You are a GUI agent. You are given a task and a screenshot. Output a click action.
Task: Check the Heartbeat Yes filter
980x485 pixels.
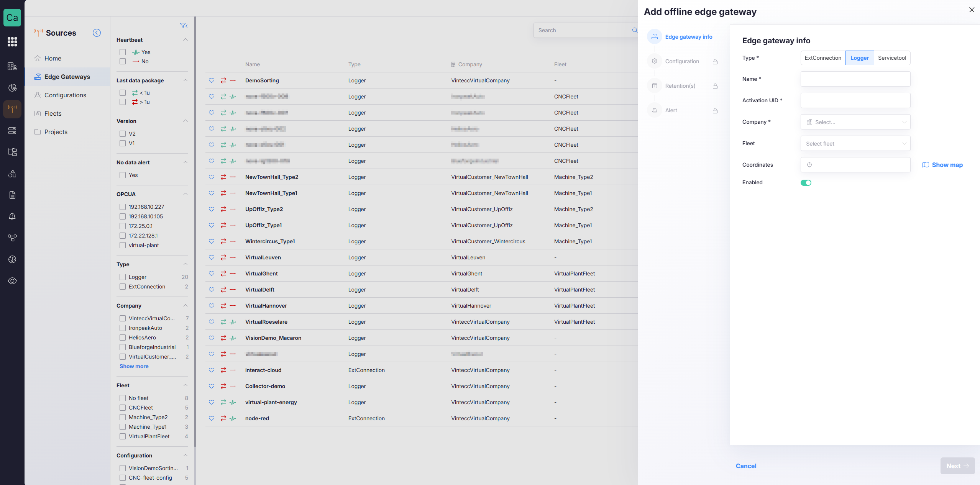click(123, 52)
